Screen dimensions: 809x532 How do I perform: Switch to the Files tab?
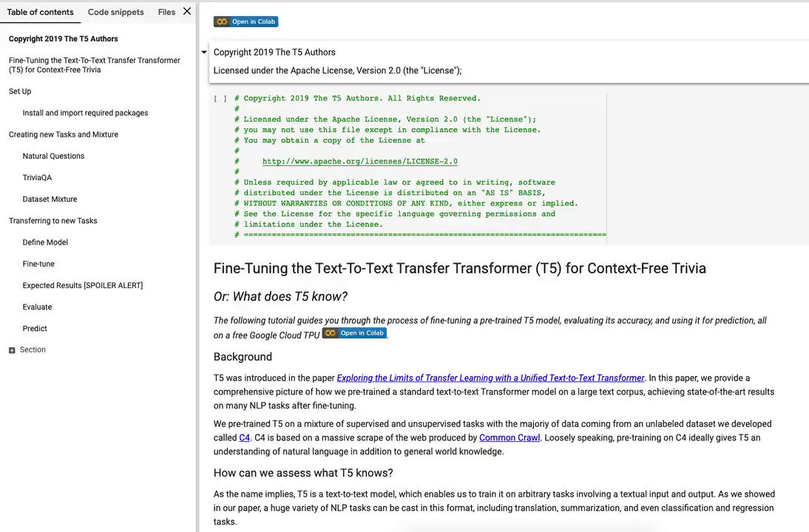pyautogui.click(x=166, y=12)
